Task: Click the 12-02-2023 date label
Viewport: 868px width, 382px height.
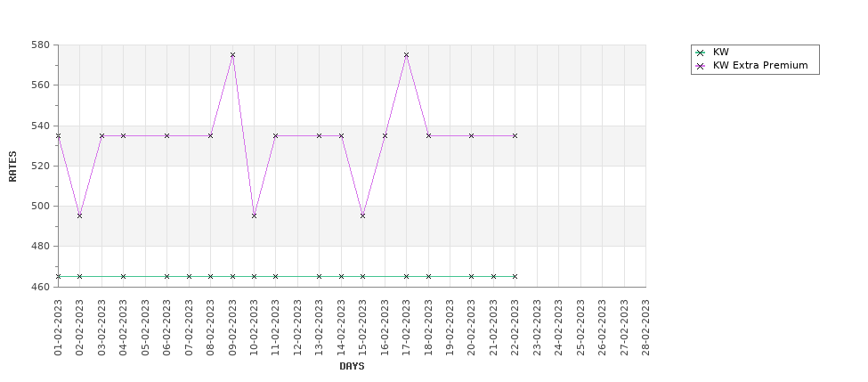Action: (x=297, y=327)
